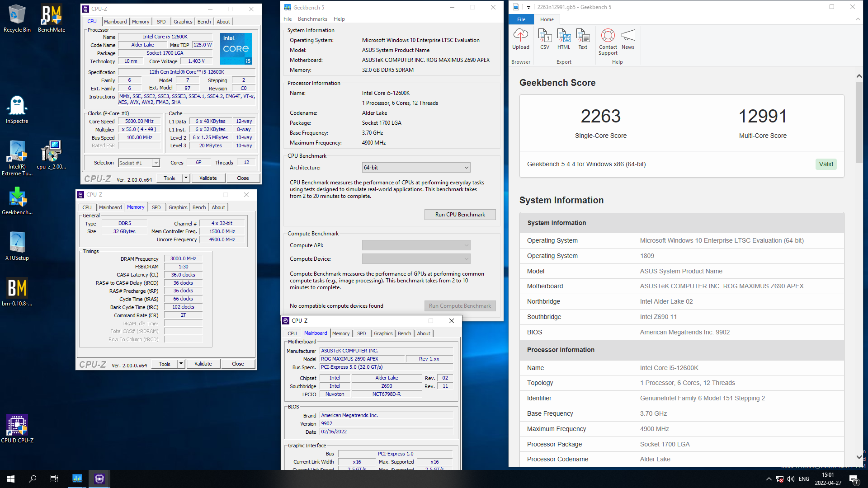Viewport: 868px width, 488px height.
Task: Open the InSpectre desktop icon
Action: click(17, 110)
